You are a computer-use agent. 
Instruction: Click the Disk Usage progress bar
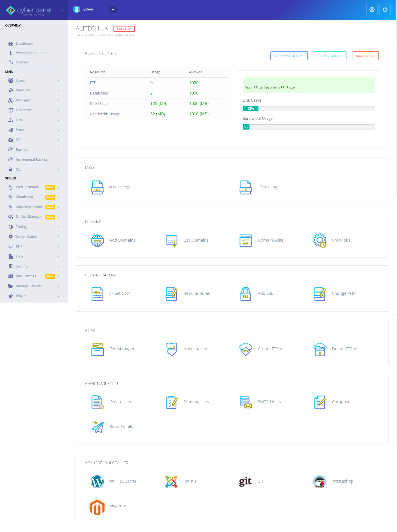308,109
